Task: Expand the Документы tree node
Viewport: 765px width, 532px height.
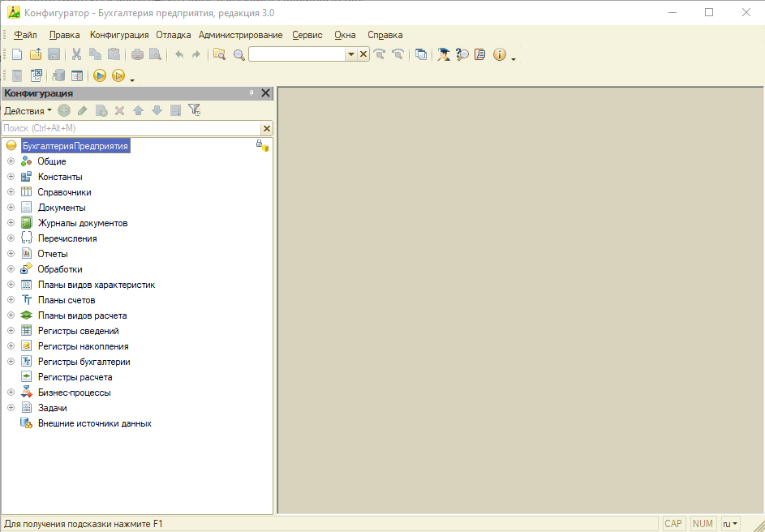Action: pyautogui.click(x=11, y=208)
